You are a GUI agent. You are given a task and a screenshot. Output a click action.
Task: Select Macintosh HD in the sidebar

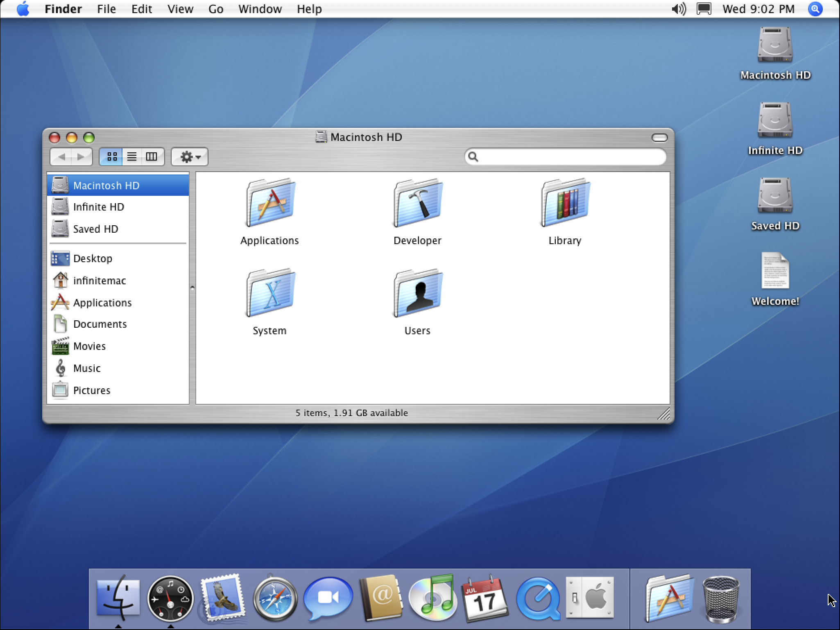pyautogui.click(x=118, y=185)
